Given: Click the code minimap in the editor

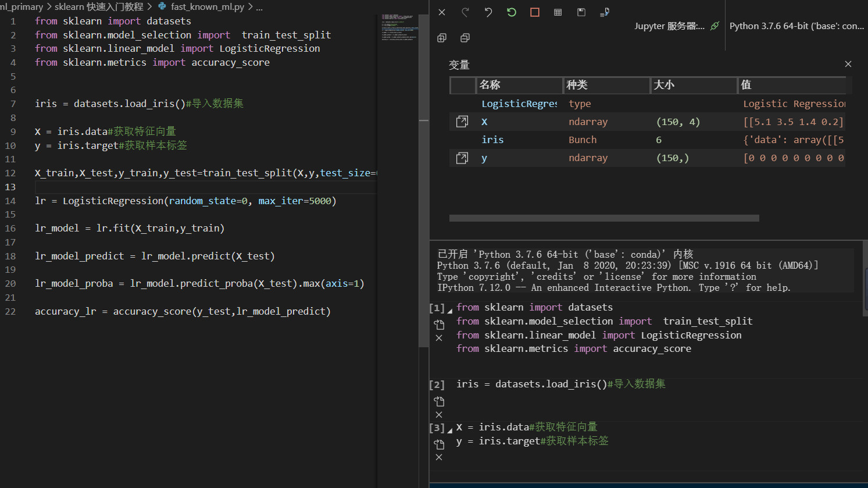Looking at the screenshot, I should (x=400, y=27).
